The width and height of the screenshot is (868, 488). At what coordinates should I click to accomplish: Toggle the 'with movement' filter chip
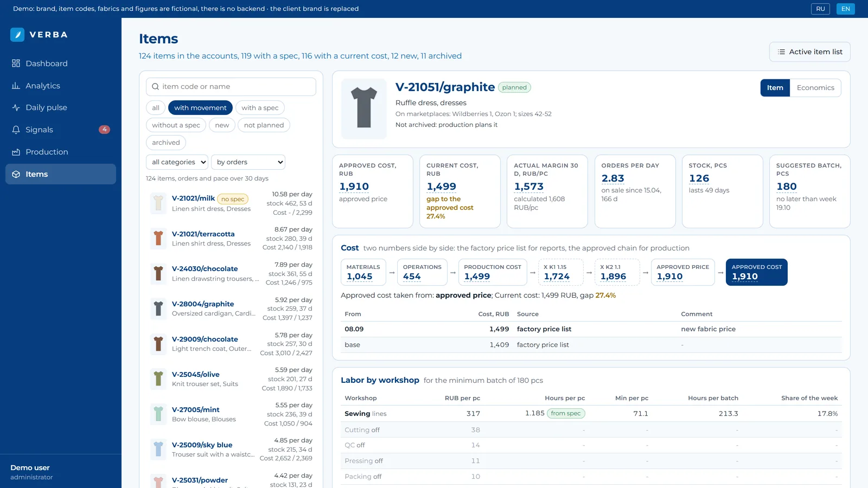point(200,108)
